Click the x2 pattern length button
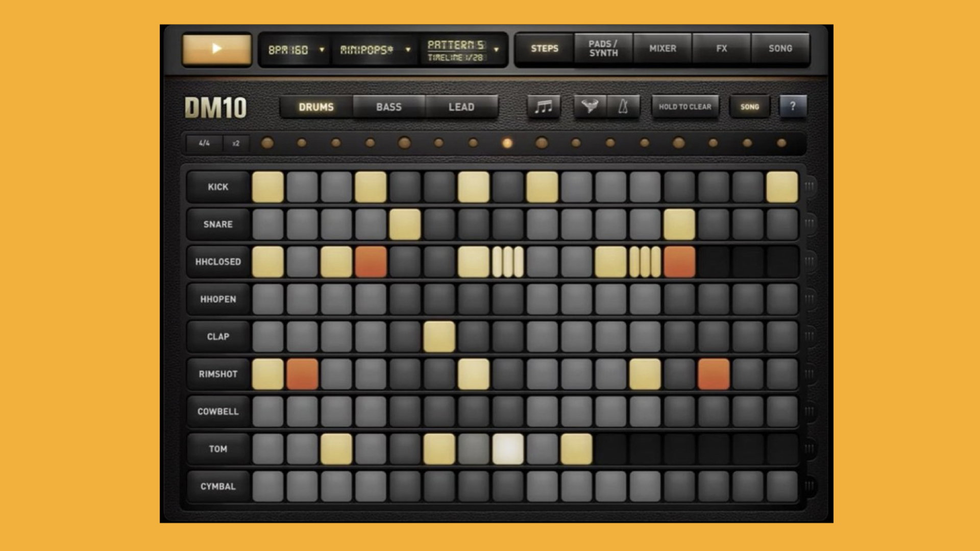 (x=236, y=143)
